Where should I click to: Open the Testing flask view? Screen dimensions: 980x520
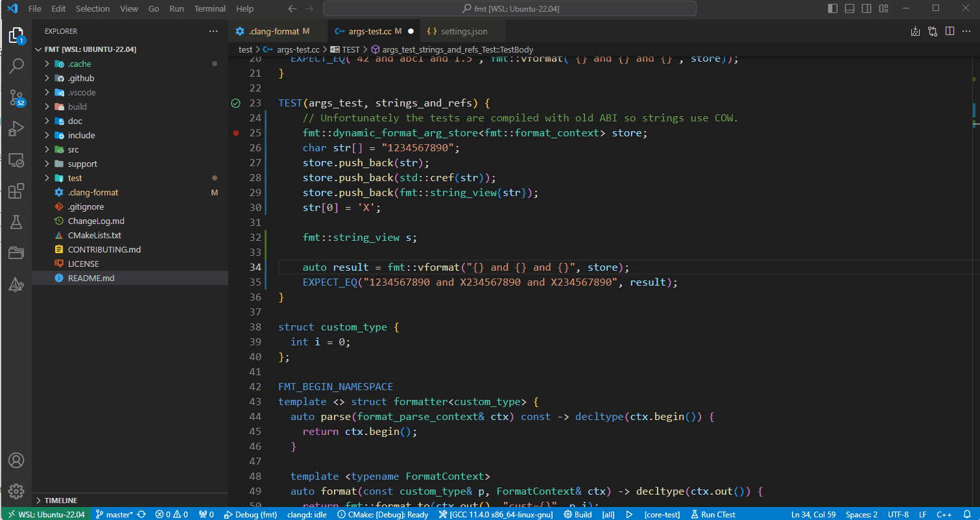coord(16,222)
